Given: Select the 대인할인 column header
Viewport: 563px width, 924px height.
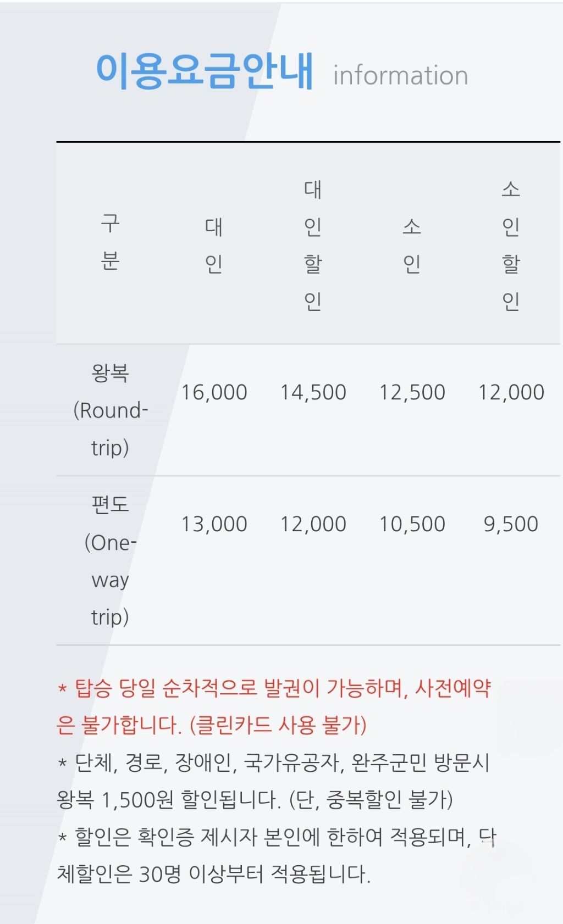Looking at the screenshot, I should point(313,245).
